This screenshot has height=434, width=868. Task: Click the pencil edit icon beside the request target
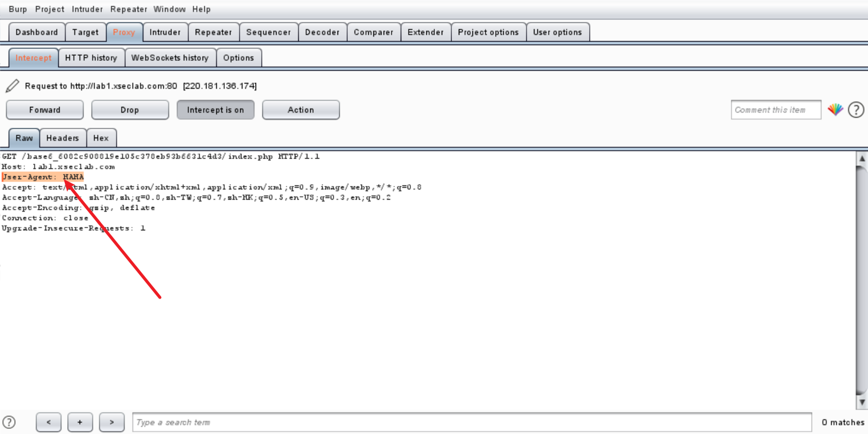coord(13,86)
